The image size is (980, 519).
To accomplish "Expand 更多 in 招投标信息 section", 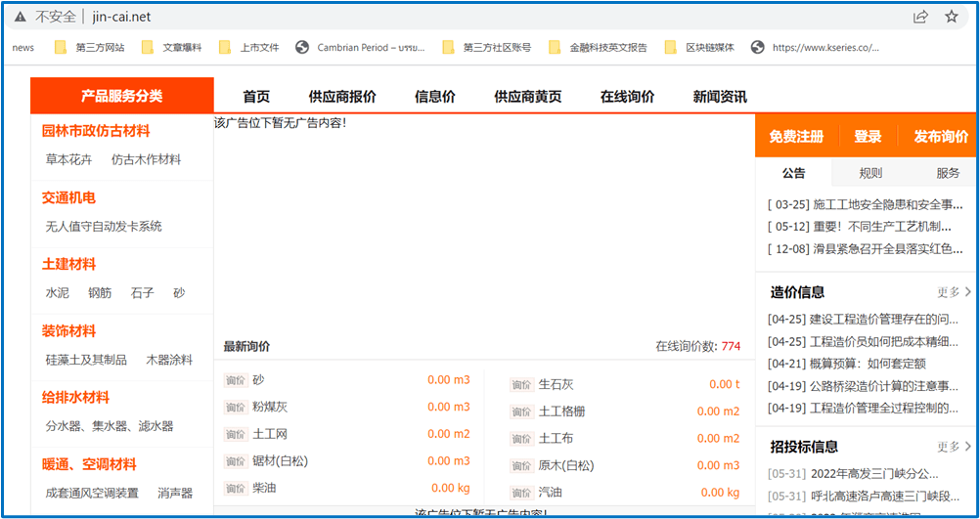I will coord(954,447).
